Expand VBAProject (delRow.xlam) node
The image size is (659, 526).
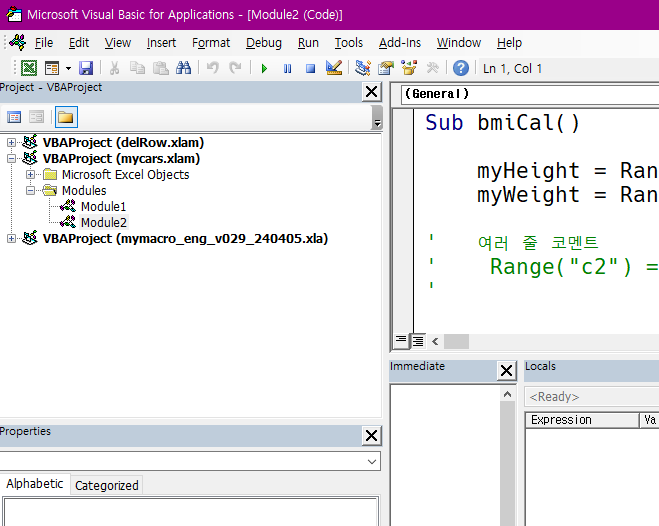(11, 142)
